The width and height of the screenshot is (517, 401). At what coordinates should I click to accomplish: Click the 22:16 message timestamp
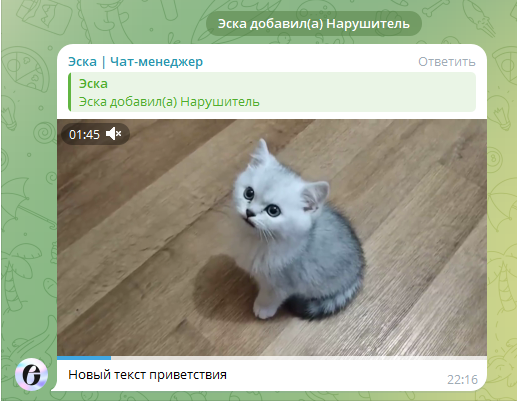pos(462,380)
